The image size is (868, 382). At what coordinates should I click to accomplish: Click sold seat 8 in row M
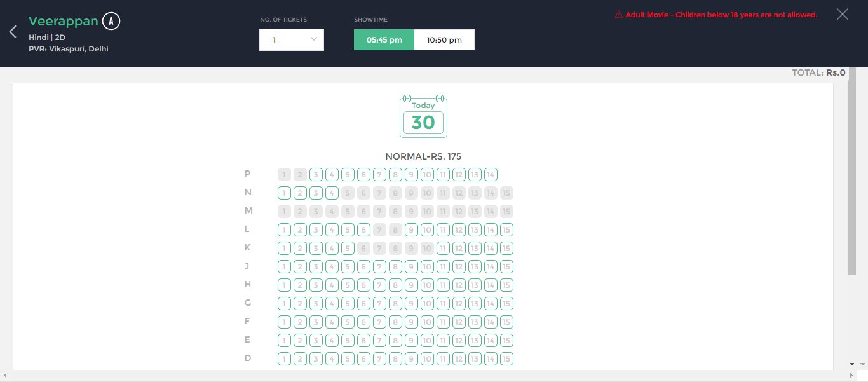pos(395,211)
